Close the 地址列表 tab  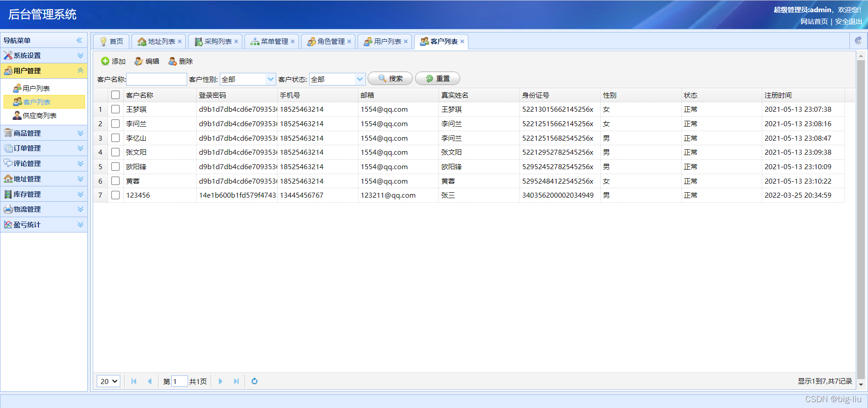179,42
